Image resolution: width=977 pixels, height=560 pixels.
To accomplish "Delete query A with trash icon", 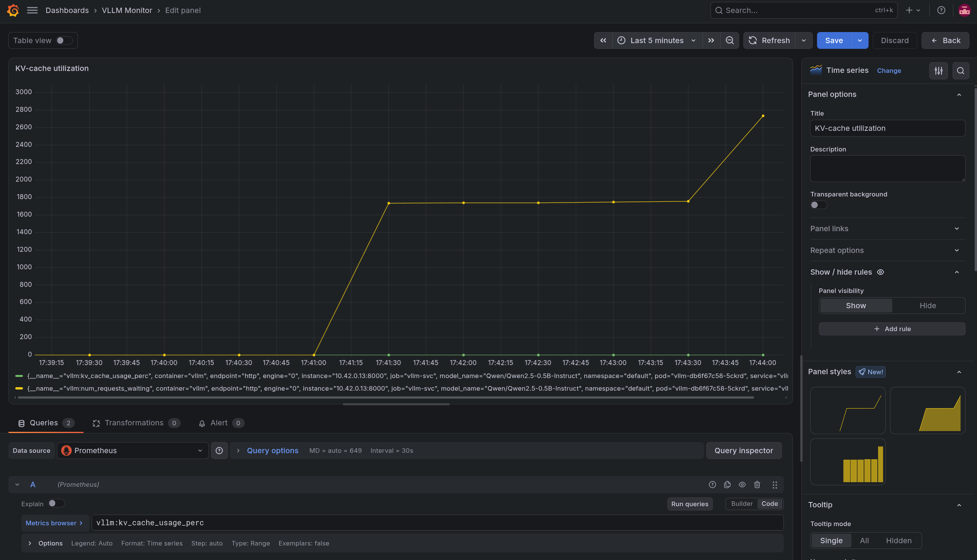I will click(x=757, y=484).
